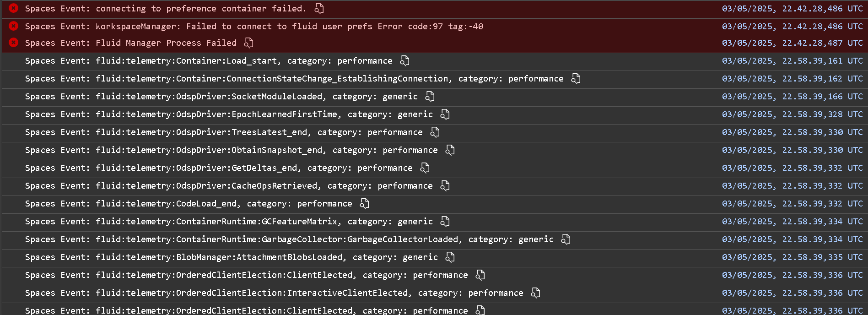Copy the 'connecting to preference container failed' message
The width and height of the screenshot is (868, 315).
click(319, 8)
